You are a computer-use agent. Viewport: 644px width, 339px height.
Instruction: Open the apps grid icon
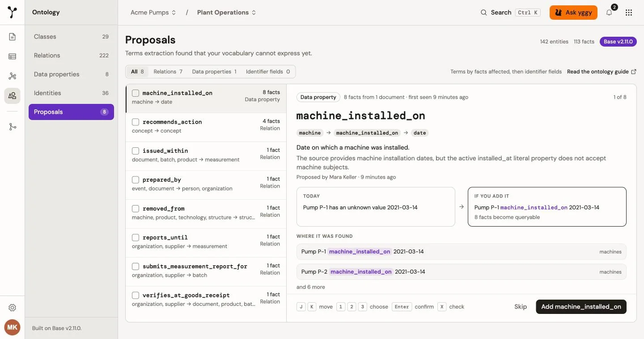coord(629,13)
